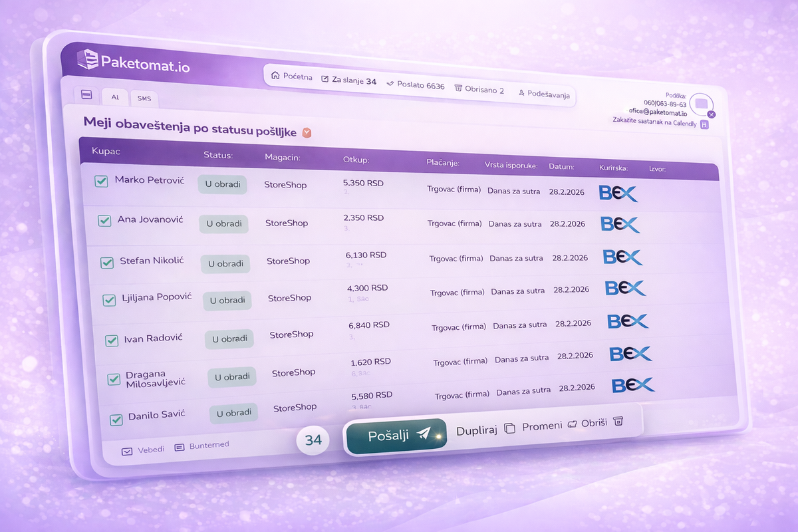The height and width of the screenshot is (532, 798).
Task: Open the Poslato 6636 tab
Action: (x=415, y=85)
